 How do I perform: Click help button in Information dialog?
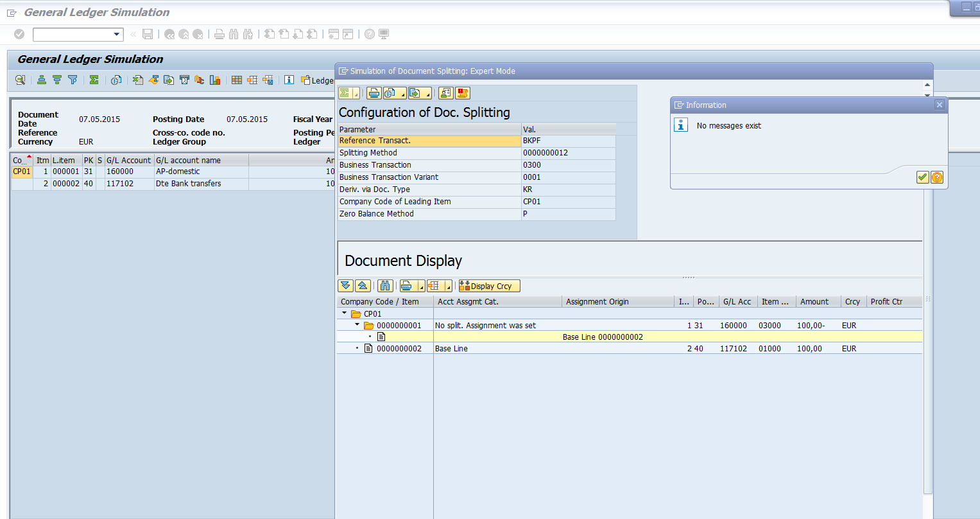[x=937, y=177]
